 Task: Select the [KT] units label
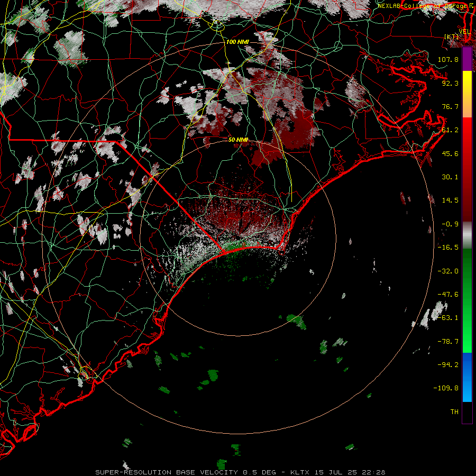coord(452,36)
